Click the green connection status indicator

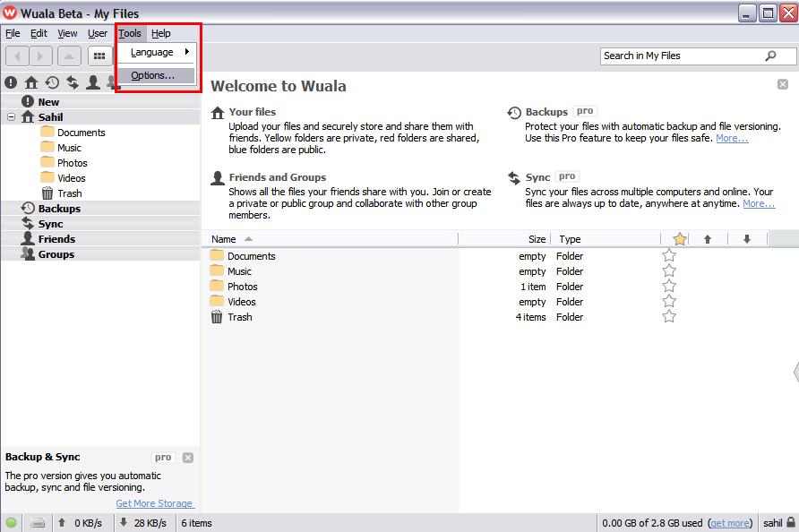[x=12, y=522]
